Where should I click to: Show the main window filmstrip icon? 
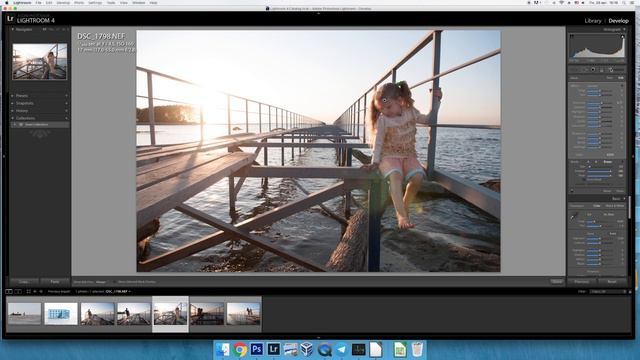[x=9, y=291]
